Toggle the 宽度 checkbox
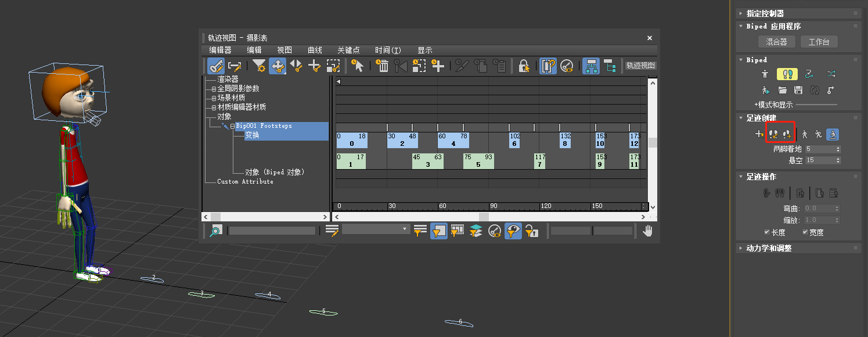The width and height of the screenshot is (868, 337). [805, 232]
